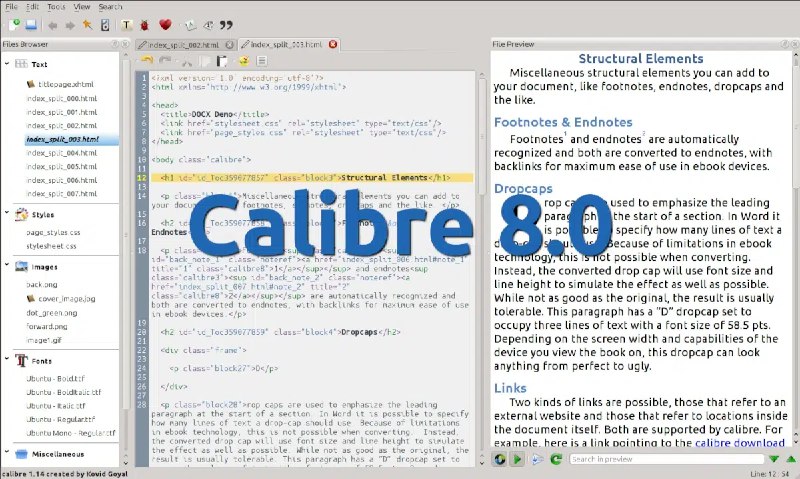Click the star checkpoint icon
800x479 pixels.
87,24
